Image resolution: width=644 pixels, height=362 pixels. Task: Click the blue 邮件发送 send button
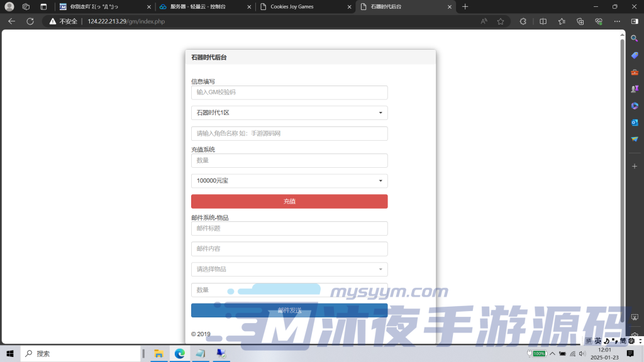[x=289, y=310]
